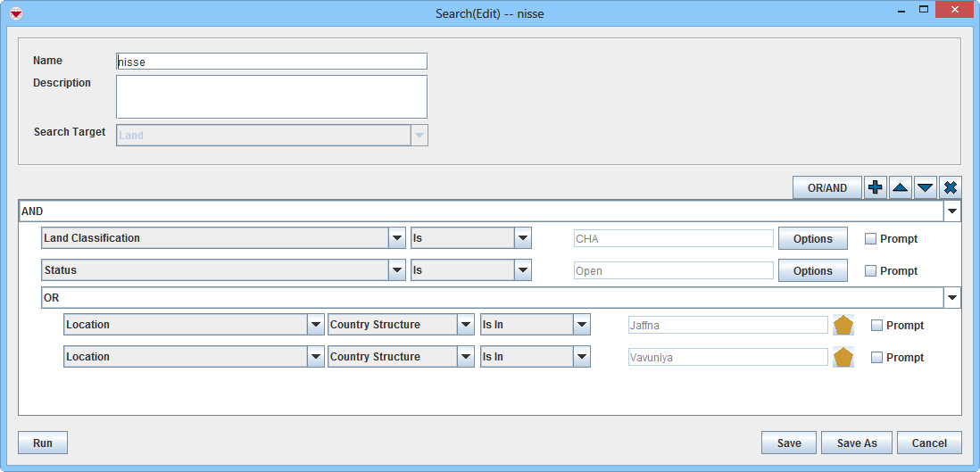Tick the Prompt checkbox for Jaffna
This screenshot has width=980, height=472.
tap(876, 326)
